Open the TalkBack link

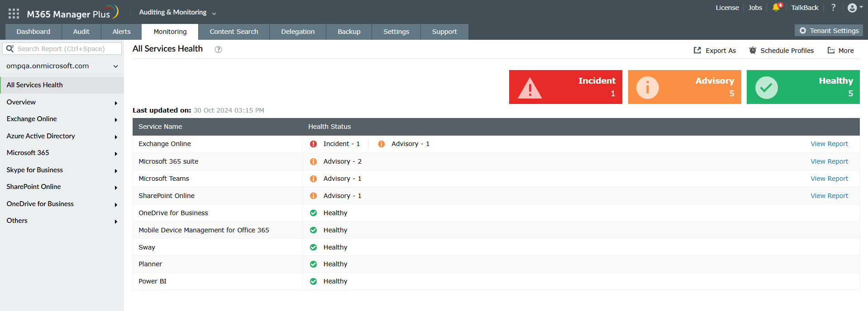click(805, 8)
